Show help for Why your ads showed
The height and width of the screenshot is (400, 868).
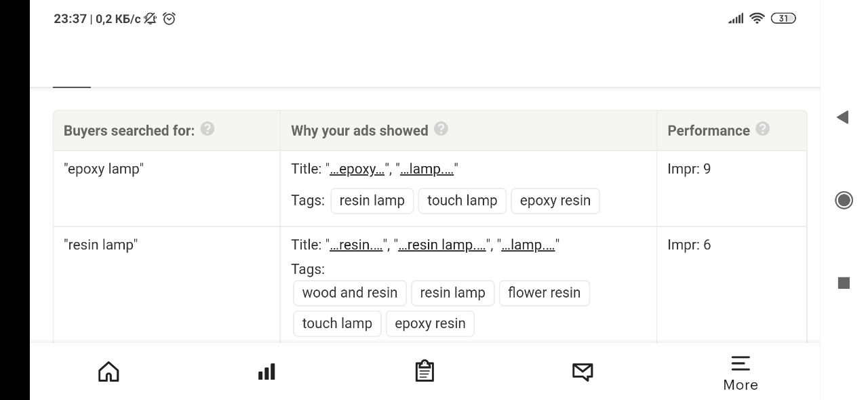(441, 129)
